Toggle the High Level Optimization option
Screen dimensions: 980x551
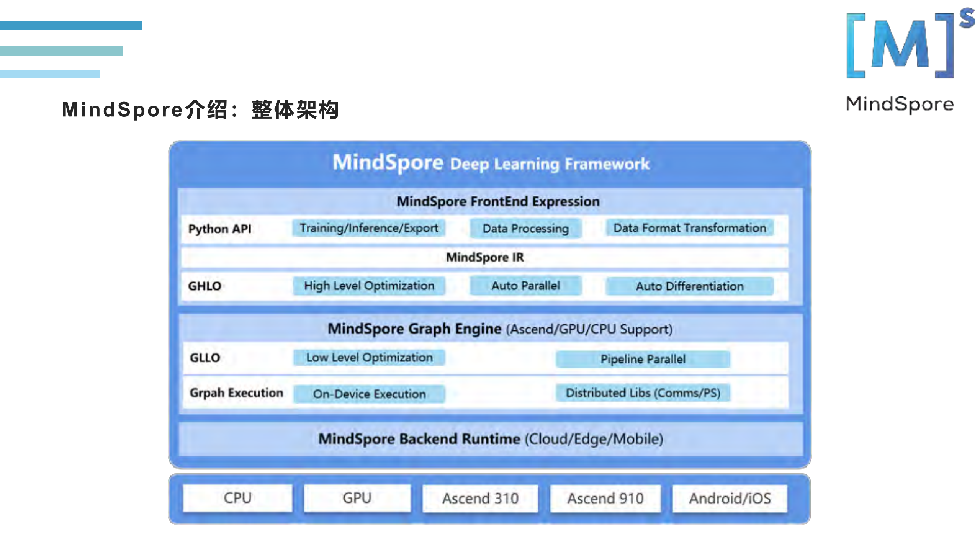point(369,285)
